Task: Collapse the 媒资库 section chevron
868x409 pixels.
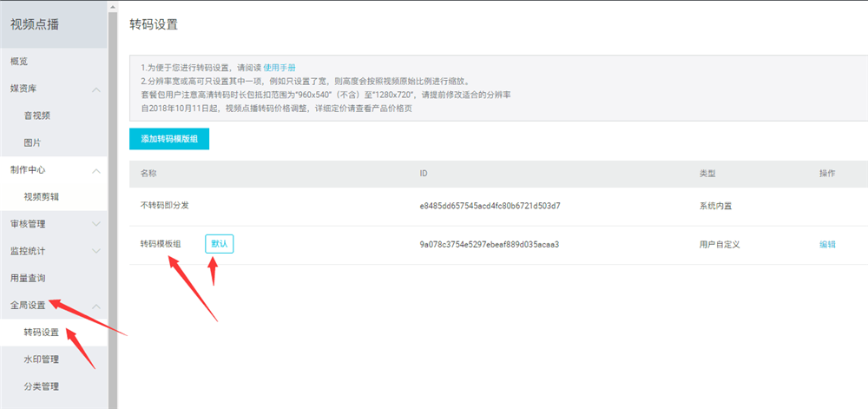Action: click(96, 89)
